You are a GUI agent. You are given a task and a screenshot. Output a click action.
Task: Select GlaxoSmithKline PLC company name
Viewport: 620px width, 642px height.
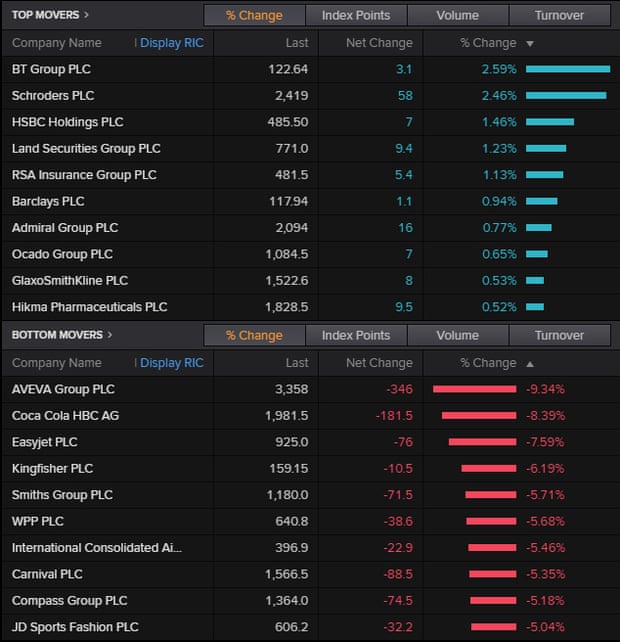70,280
